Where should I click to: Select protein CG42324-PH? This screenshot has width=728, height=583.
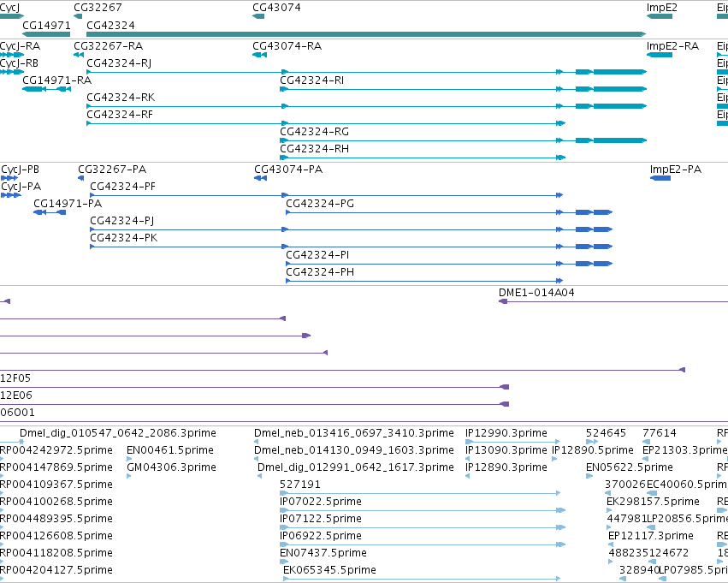click(x=320, y=272)
